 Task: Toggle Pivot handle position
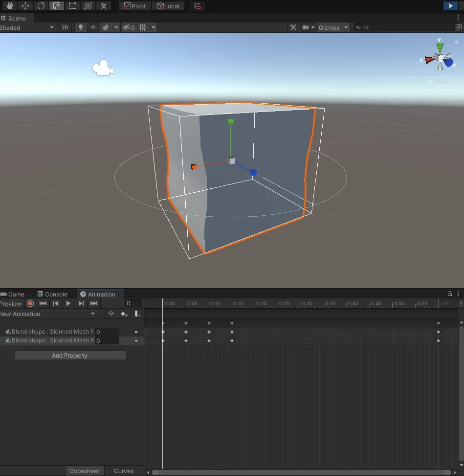[x=134, y=6]
